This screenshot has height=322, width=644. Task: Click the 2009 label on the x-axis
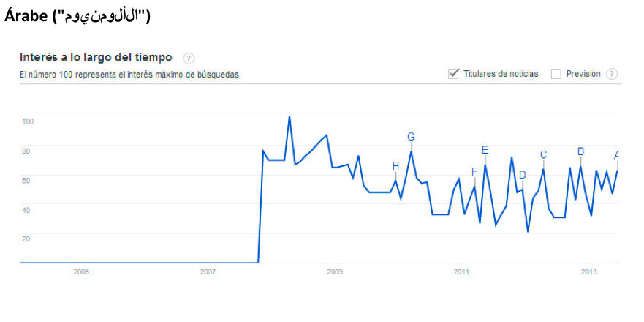click(x=334, y=272)
